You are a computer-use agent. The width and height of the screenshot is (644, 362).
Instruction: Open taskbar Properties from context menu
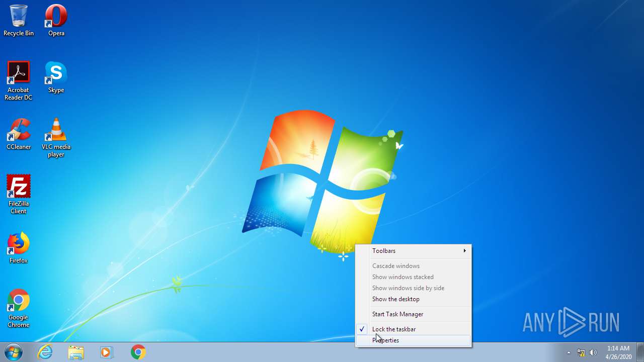point(414,340)
